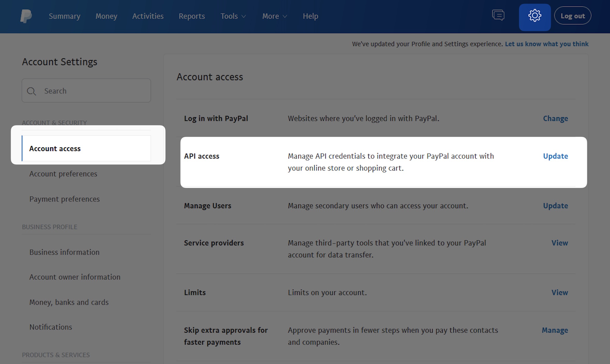Focus the Account Settings search field
Viewport: 610px width, 364px height.
[86, 90]
